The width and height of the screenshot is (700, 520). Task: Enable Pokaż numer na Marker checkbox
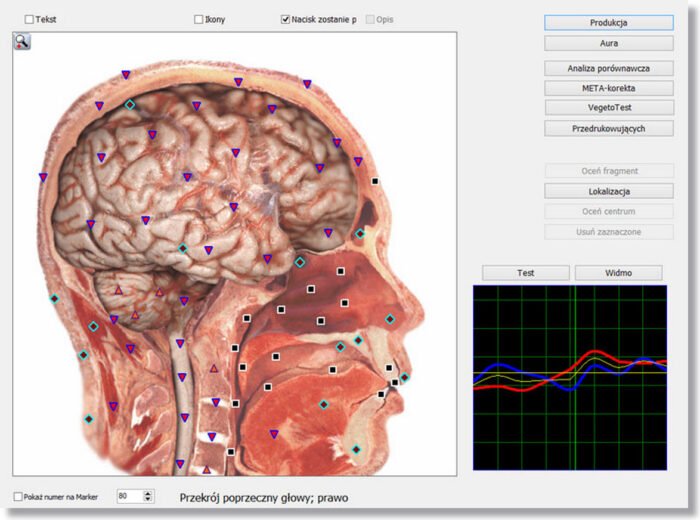(19, 496)
